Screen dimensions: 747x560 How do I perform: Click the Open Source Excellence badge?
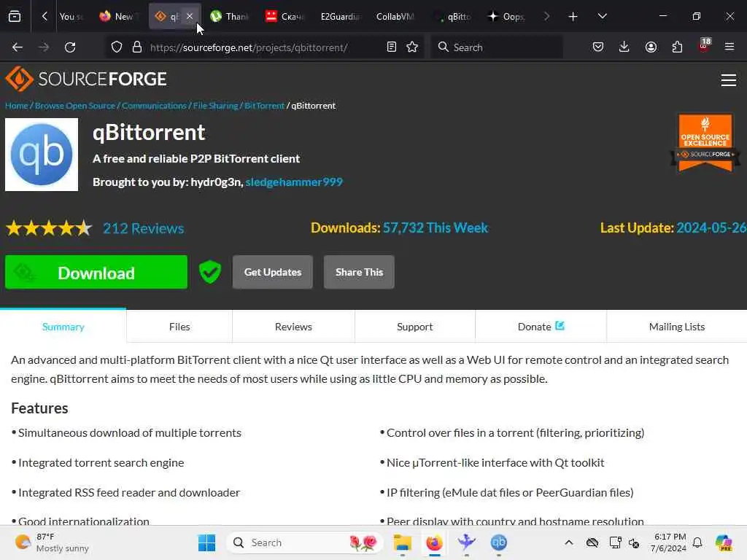[x=705, y=142]
